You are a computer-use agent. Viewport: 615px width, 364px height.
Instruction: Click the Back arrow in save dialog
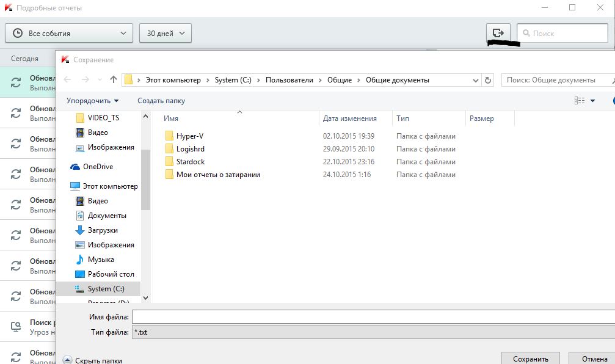[67, 79]
